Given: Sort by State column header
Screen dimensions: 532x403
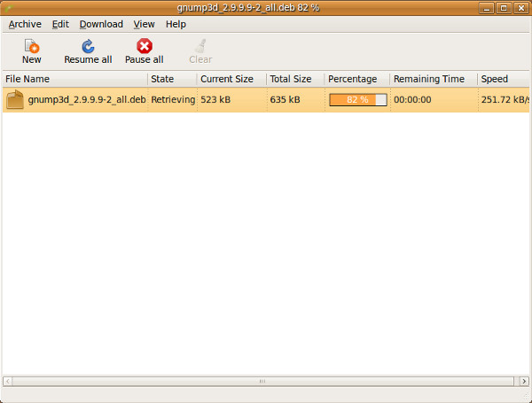Looking at the screenshot, I should pyautogui.click(x=172, y=79).
